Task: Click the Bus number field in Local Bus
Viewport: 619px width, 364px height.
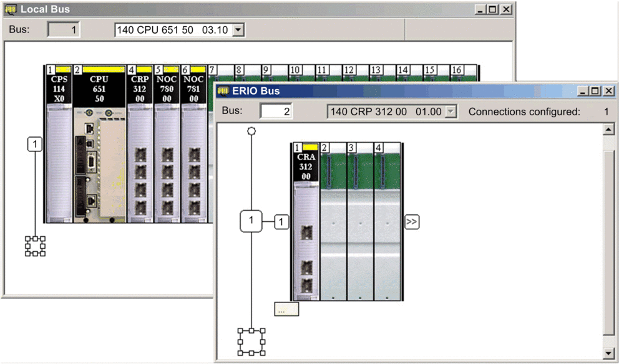Action: [64, 30]
